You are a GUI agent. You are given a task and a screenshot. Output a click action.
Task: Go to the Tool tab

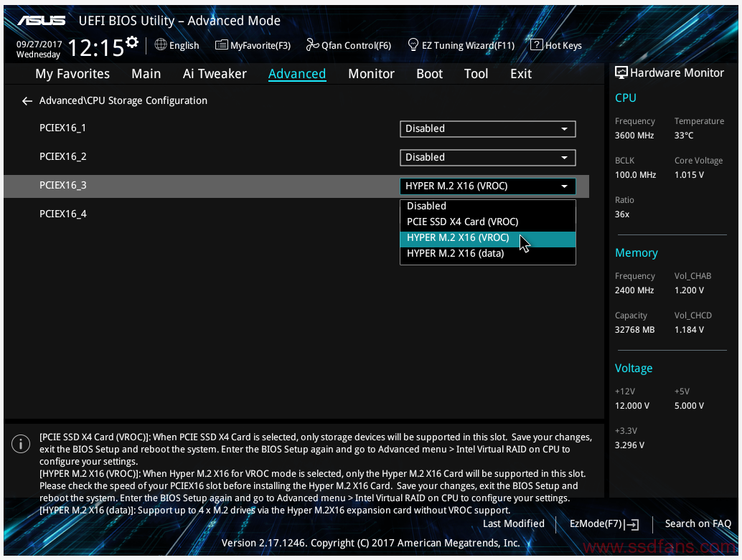[x=476, y=74]
